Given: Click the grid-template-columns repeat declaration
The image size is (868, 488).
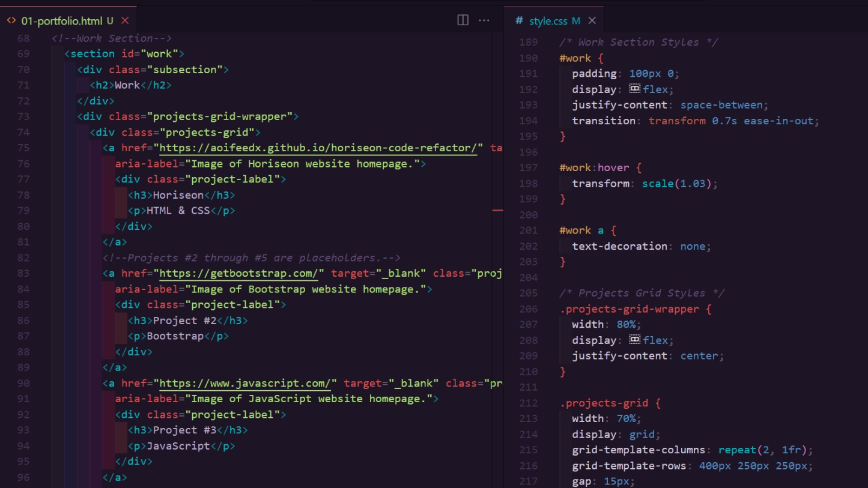Looking at the screenshot, I should pos(693,450).
